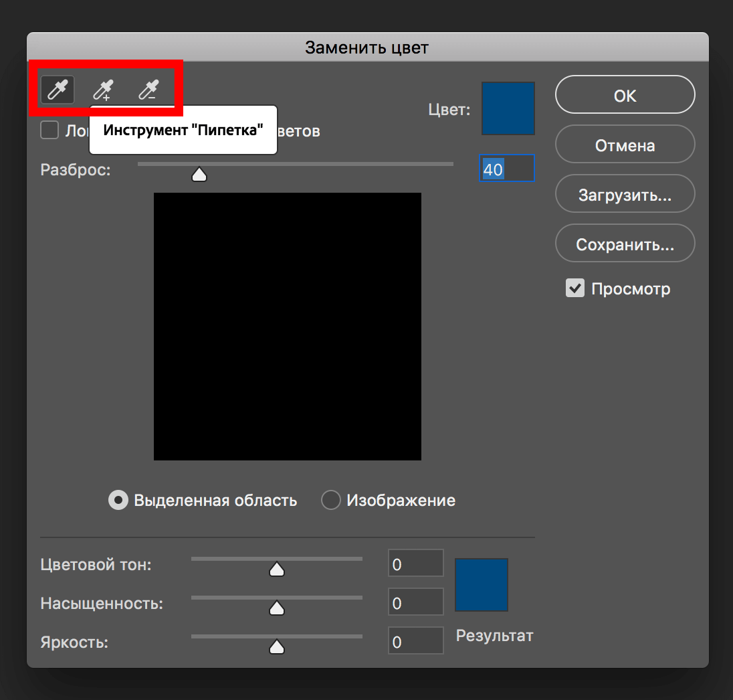This screenshot has height=700, width=733.
Task: Toggle the Просмотр preview checkbox
Action: click(x=575, y=288)
